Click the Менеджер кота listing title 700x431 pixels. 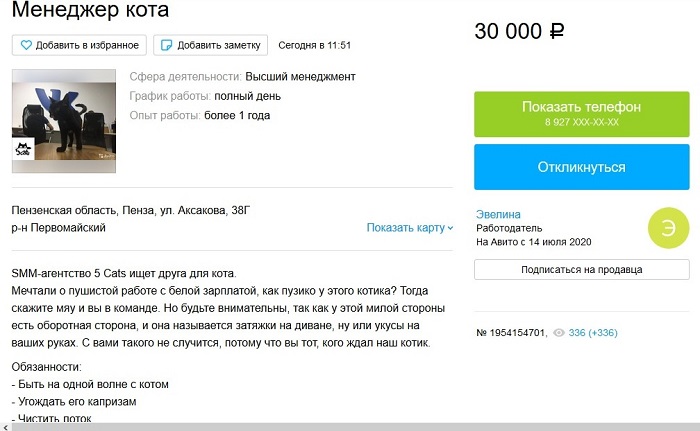click(x=90, y=11)
